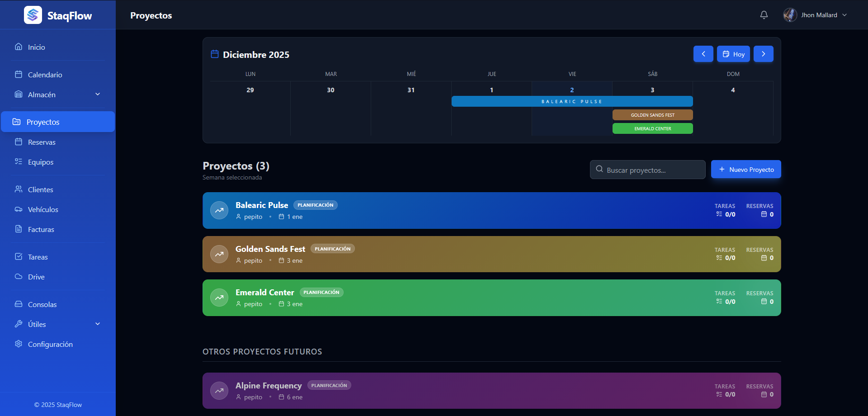Open the Equipos panel from the sidebar
Viewport: 868px width, 416px height.
pos(40,162)
